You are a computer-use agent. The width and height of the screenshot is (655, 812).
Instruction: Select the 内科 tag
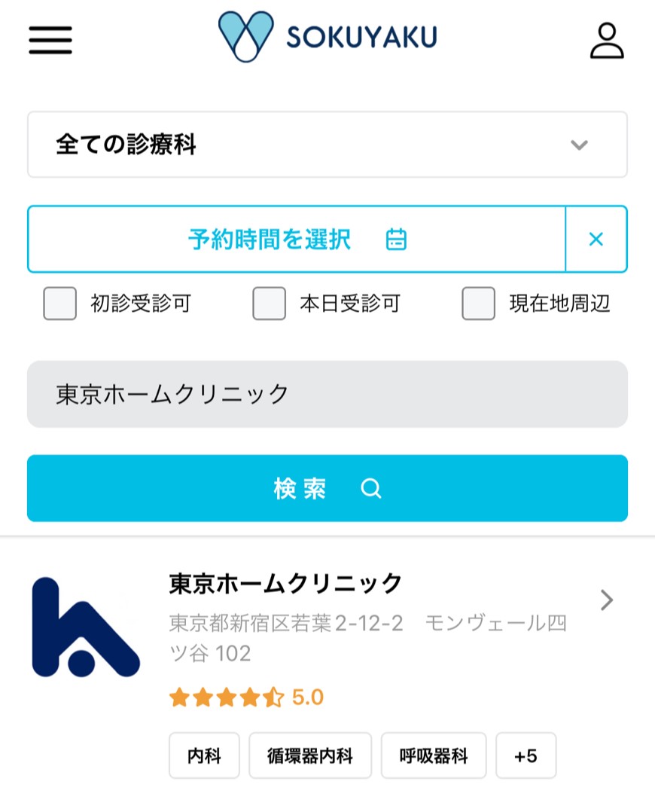pos(204,756)
